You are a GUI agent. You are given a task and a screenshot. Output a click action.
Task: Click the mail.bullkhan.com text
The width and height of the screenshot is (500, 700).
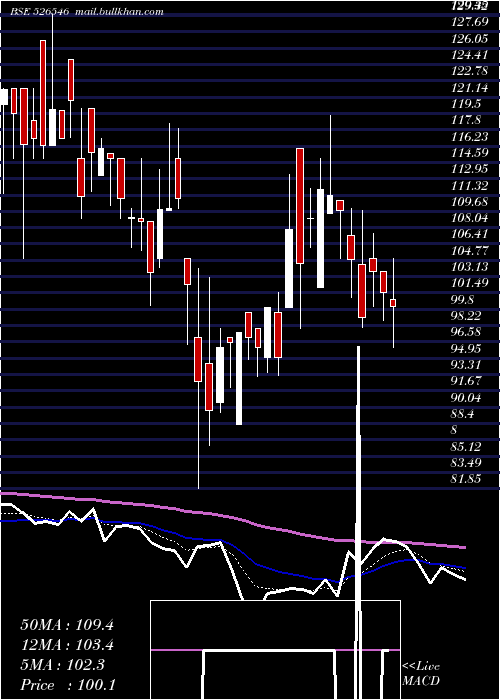(118, 12)
